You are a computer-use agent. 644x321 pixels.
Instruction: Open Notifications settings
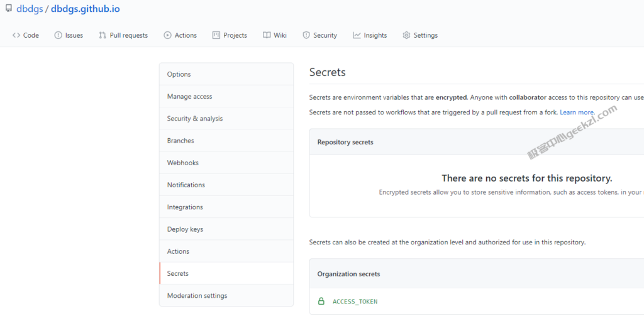(x=226, y=185)
